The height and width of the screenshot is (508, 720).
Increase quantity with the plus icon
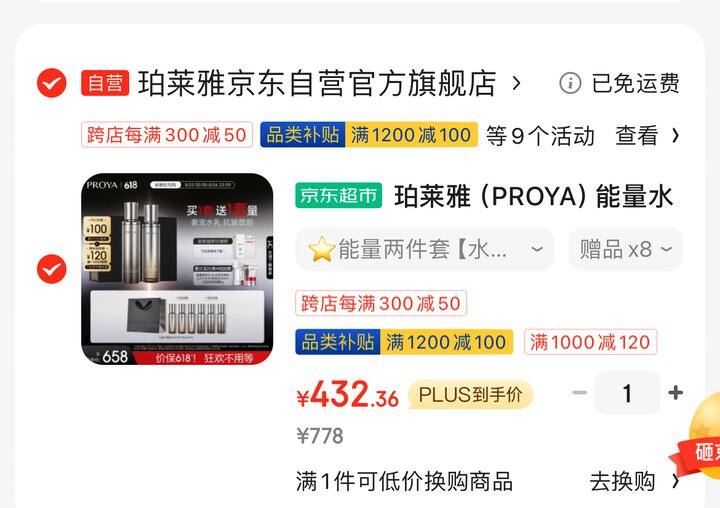(675, 393)
